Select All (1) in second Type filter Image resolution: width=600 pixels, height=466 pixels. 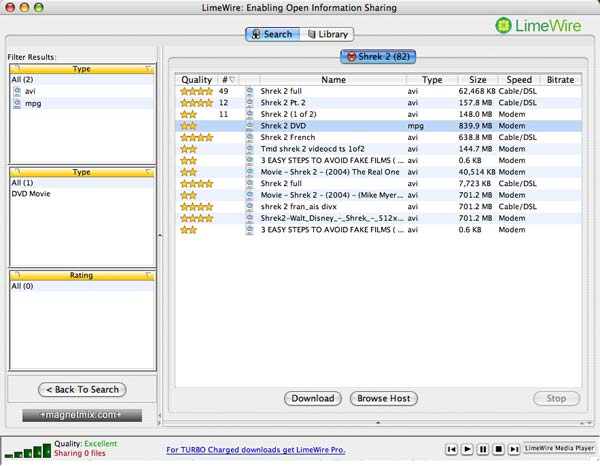82,182
